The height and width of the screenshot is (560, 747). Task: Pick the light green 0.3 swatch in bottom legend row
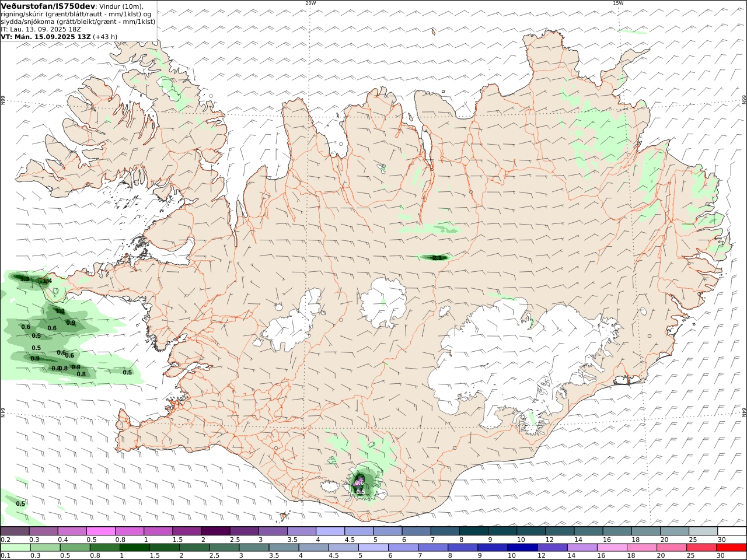[x=45, y=548]
